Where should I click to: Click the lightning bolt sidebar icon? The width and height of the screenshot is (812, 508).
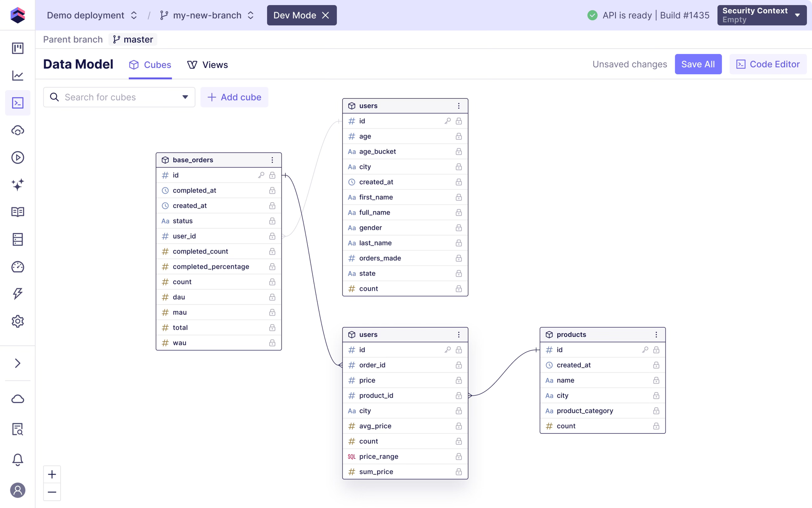pos(17,294)
